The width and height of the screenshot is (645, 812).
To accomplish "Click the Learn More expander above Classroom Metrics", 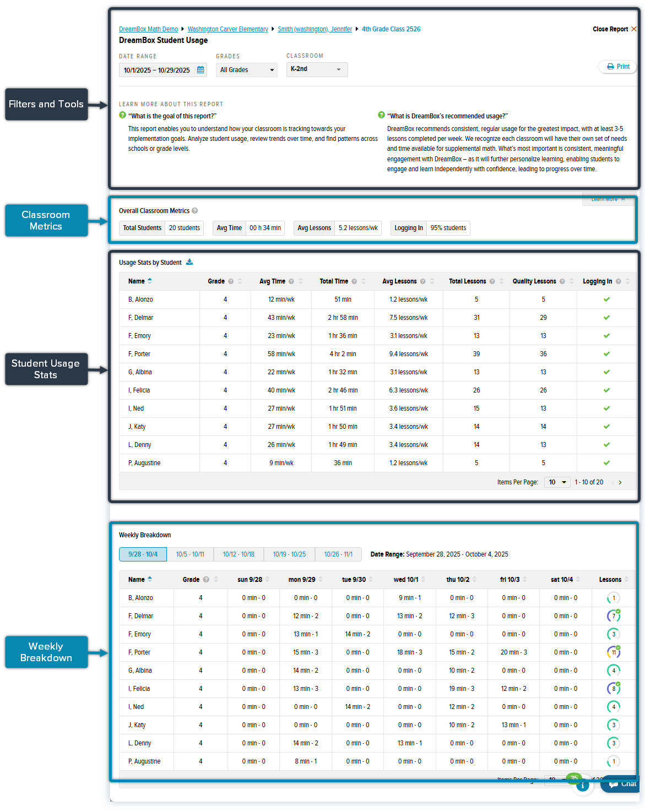I will coord(608,199).
